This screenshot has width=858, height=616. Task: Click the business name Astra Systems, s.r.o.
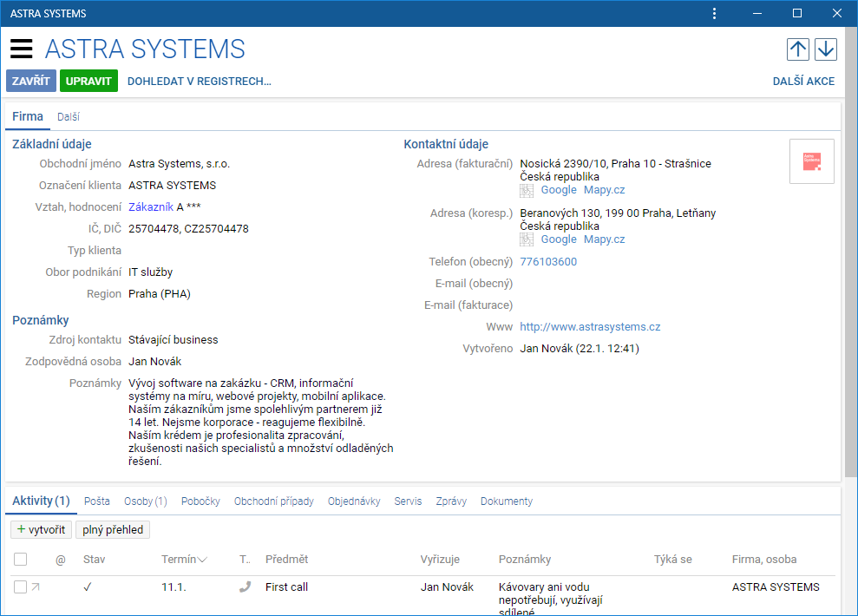point(179,164)
